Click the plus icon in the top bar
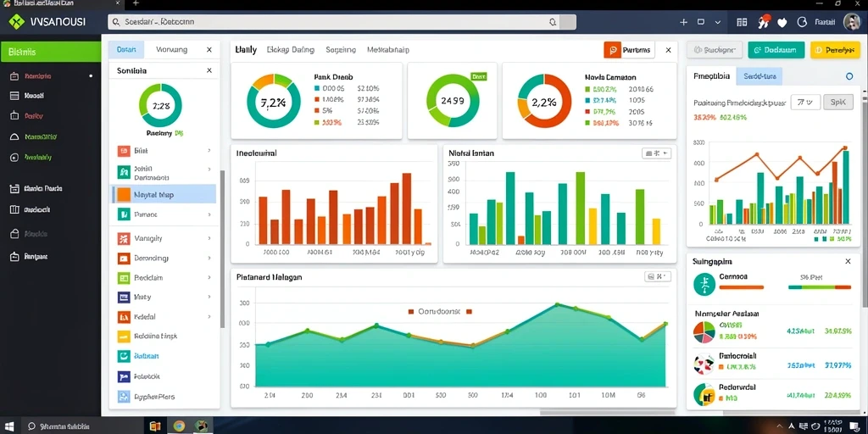 [x=683, y=22]
